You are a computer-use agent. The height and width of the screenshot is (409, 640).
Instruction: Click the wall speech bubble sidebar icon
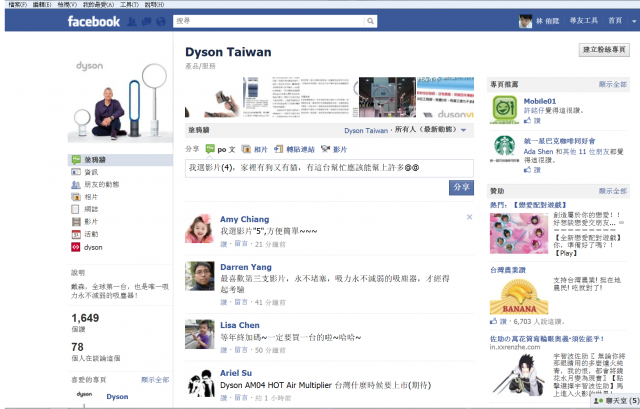[x=76, y=160]
